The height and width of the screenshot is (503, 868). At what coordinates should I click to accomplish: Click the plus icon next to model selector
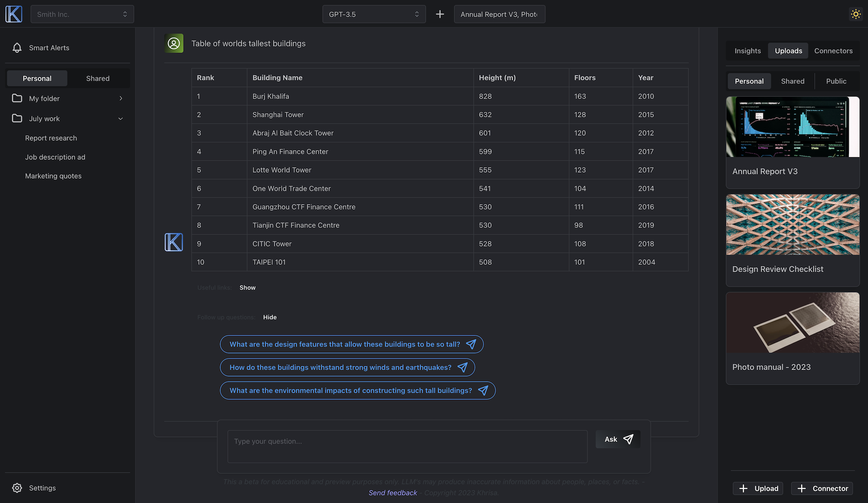tap(440, 14)
